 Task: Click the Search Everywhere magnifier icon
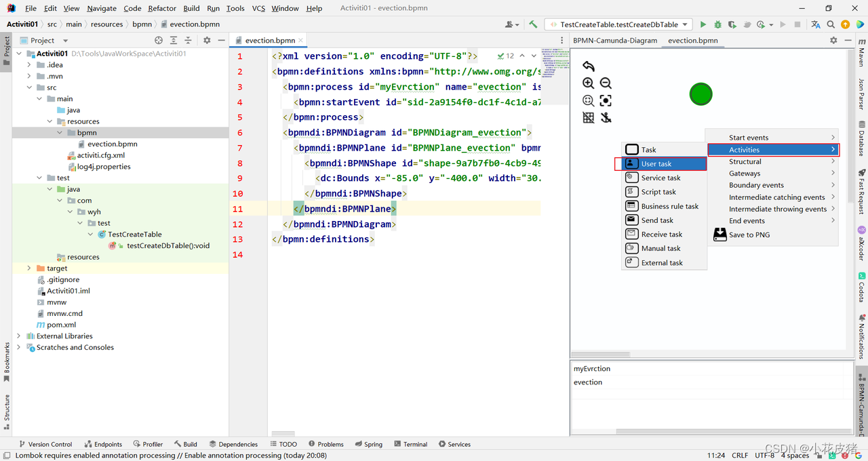coord(831,24)
